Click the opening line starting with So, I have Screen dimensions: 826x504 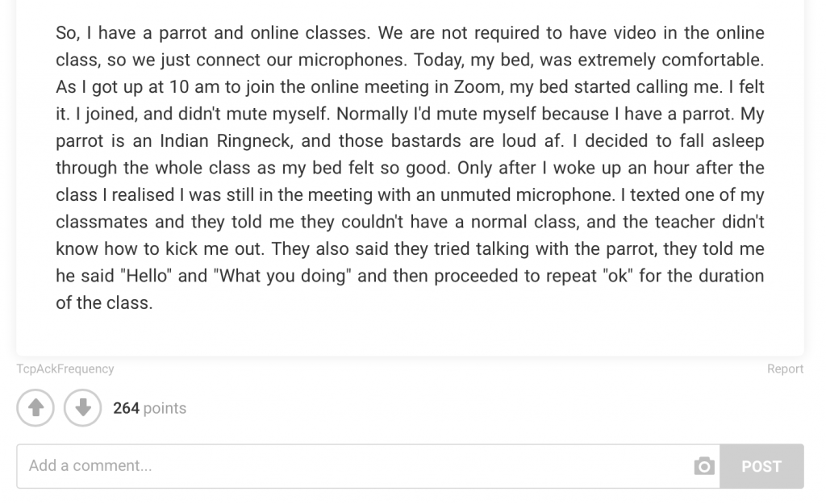tap(410, 32)
